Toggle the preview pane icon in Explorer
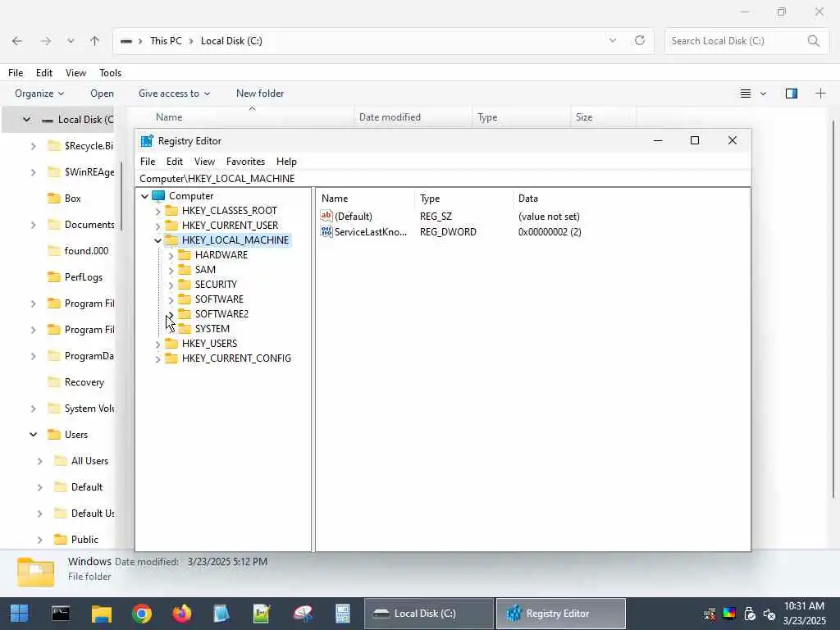Image resolution: width=840 pixels, height=630 pixels. [x=792, y=94]
